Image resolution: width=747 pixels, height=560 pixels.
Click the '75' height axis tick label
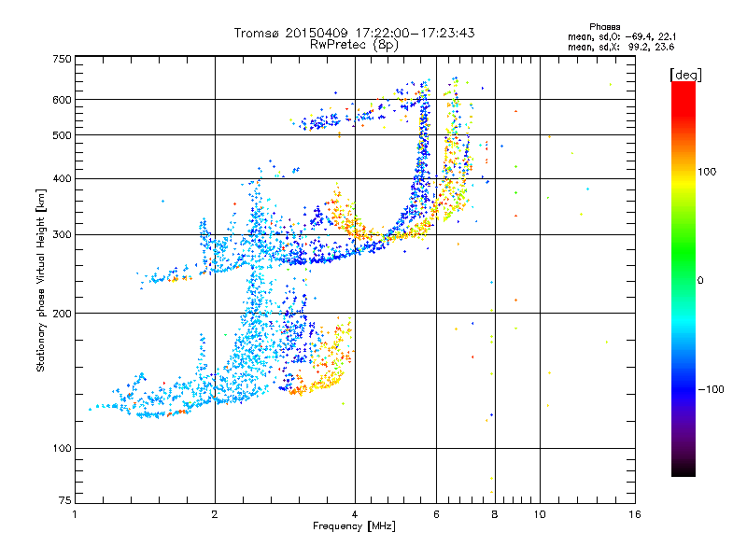point(65,500)
